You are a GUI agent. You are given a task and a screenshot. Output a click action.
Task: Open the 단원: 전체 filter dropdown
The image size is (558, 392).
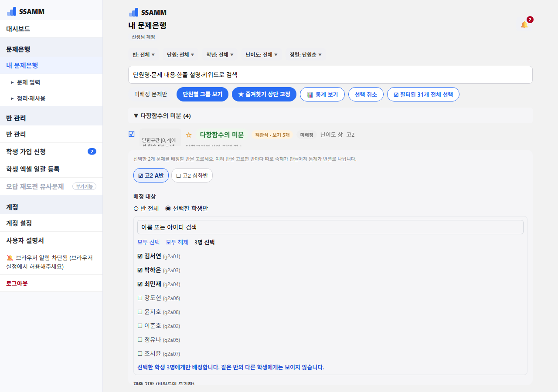point(180,55)
